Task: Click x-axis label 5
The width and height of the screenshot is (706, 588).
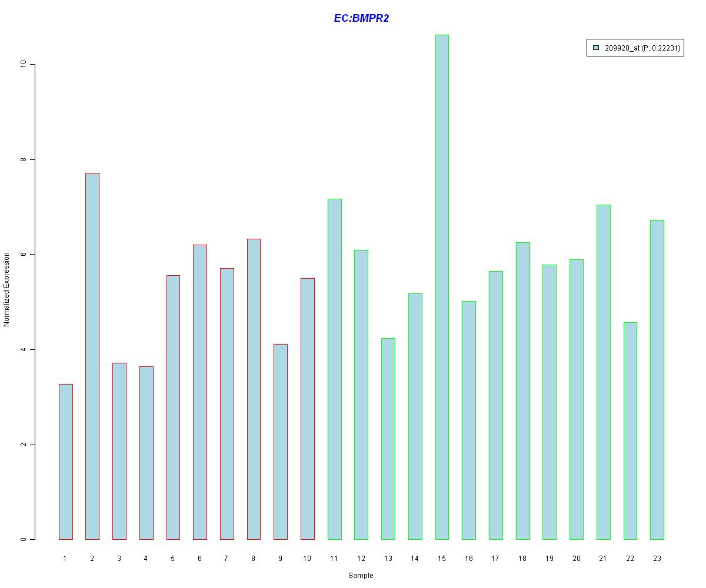Action: click(x=173, y=558)
